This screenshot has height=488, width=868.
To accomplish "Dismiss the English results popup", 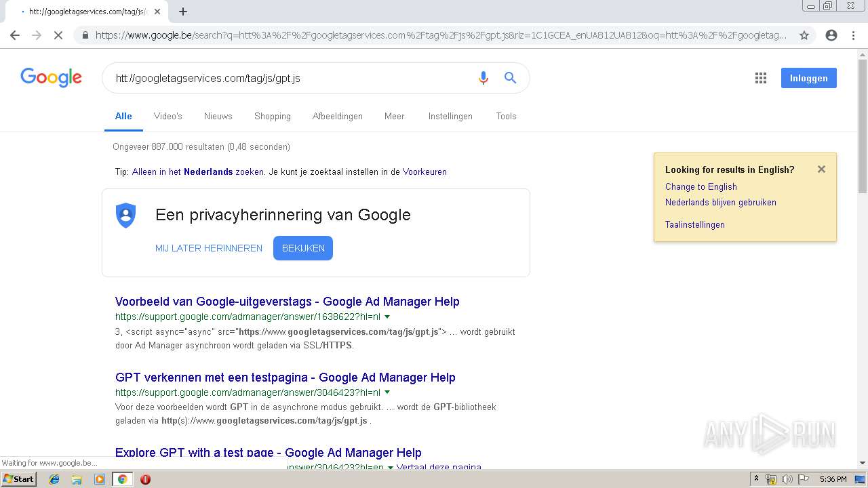I will [x=821, y=169].
